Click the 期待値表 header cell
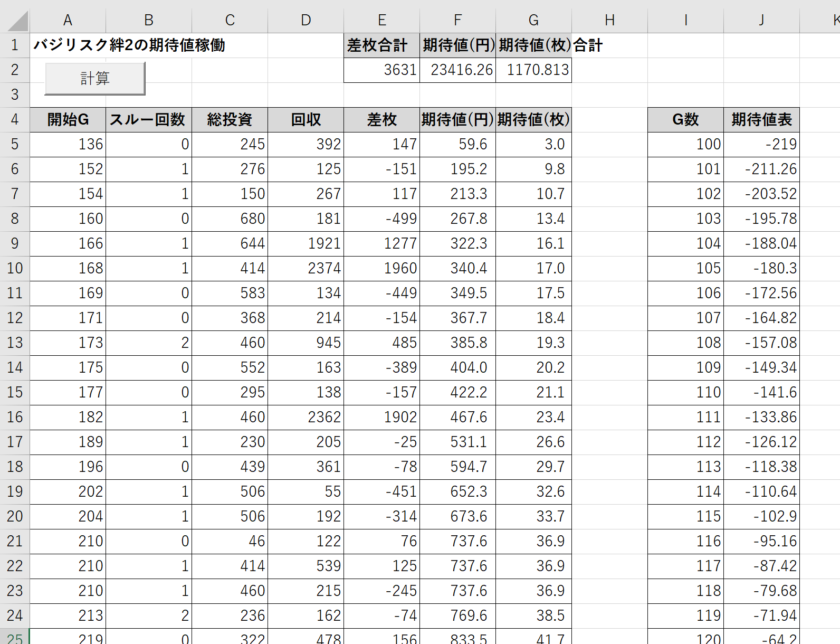 tap(761, 120)
